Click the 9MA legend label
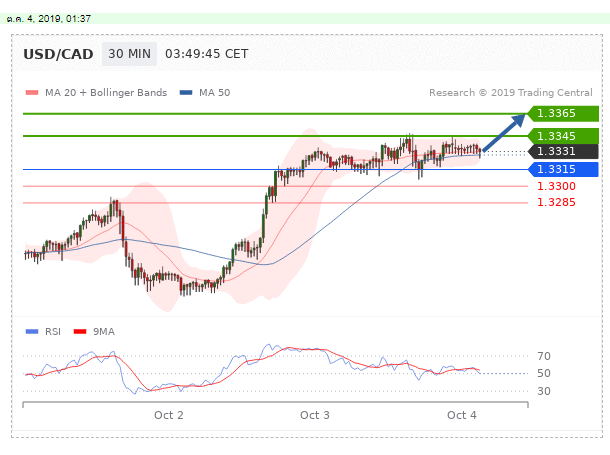 click(103, 332)
